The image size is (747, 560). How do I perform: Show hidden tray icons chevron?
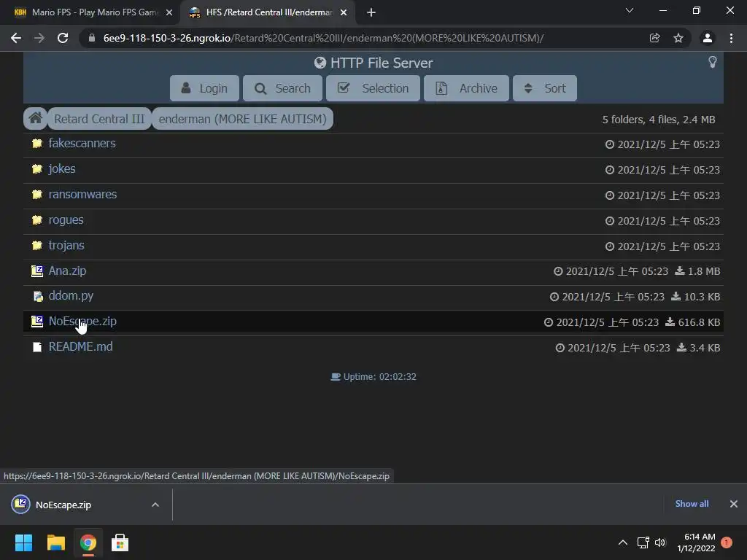click(x=623, y=542)
